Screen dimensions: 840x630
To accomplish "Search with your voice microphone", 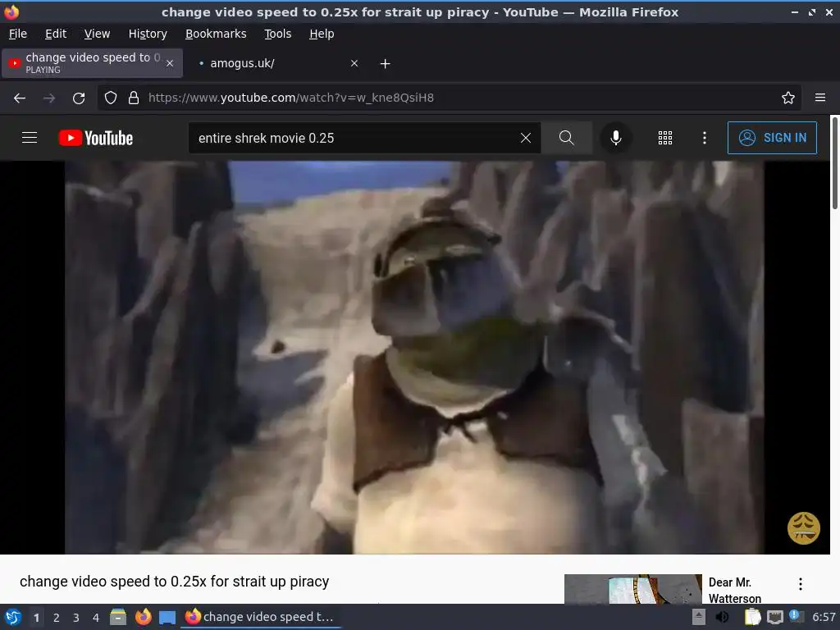I will [x=615, y=138].
